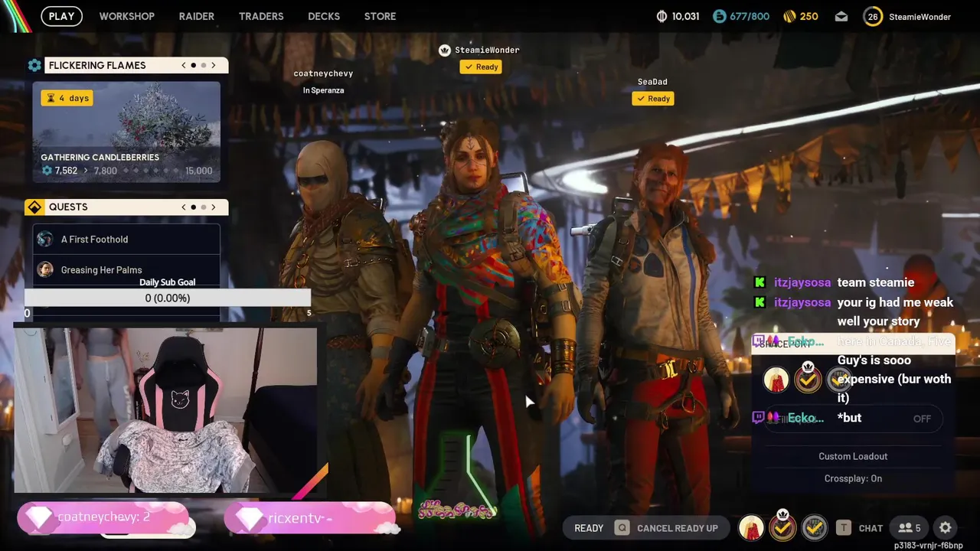980x551 pixels.
Task: Open the STORE tab
Action: point(380,16)
